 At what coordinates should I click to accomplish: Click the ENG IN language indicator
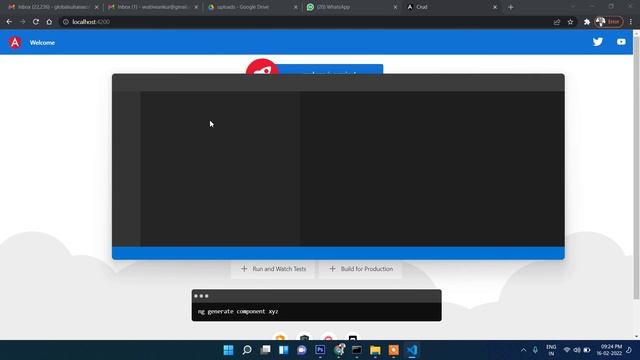click(551, 350)
